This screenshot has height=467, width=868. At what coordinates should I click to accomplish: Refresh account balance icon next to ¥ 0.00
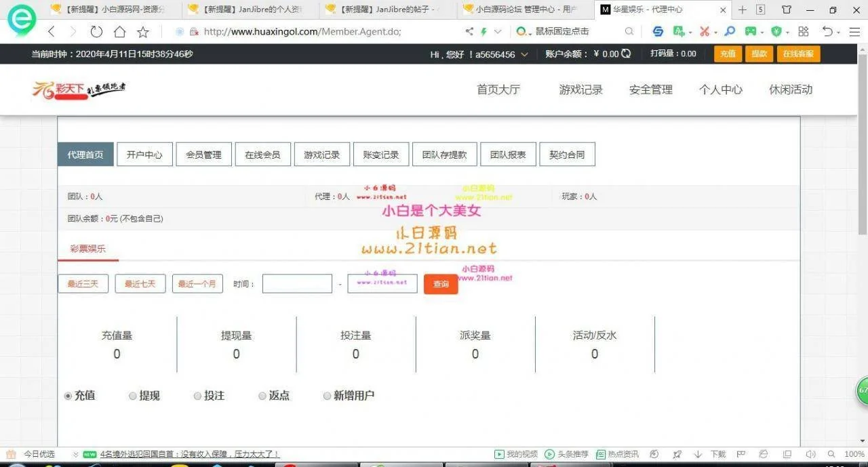coord(626,54)
